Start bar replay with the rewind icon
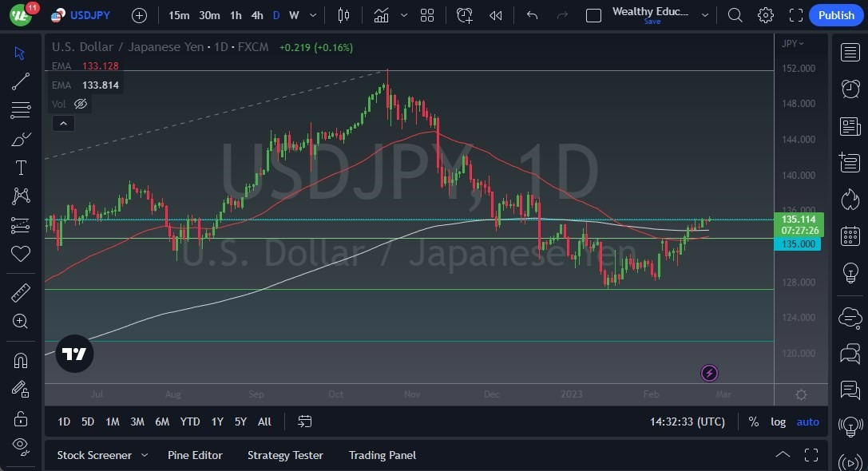The width and height of the screenshot is (868, 471). (495, 14)
